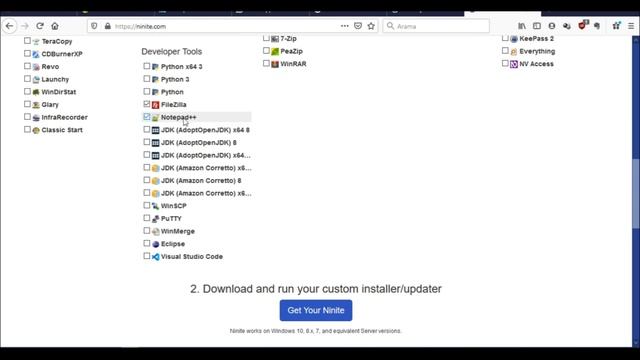Screen dimensions: 640x360
Task: Click the JDK (AdoptOpenJDK) 8 label
Action: coord(199,142)
